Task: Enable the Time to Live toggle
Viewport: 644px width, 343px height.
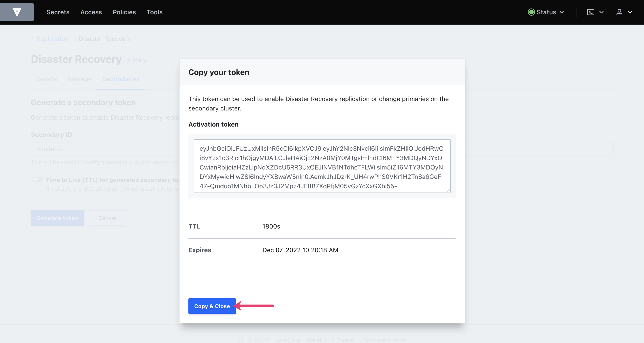Action: pos(38,180)
